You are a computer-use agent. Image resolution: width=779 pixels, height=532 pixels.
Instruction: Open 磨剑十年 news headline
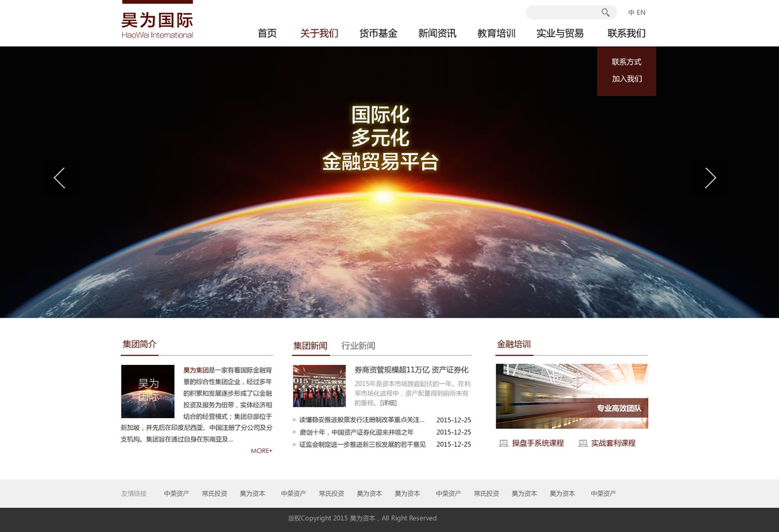pos(357,432)
